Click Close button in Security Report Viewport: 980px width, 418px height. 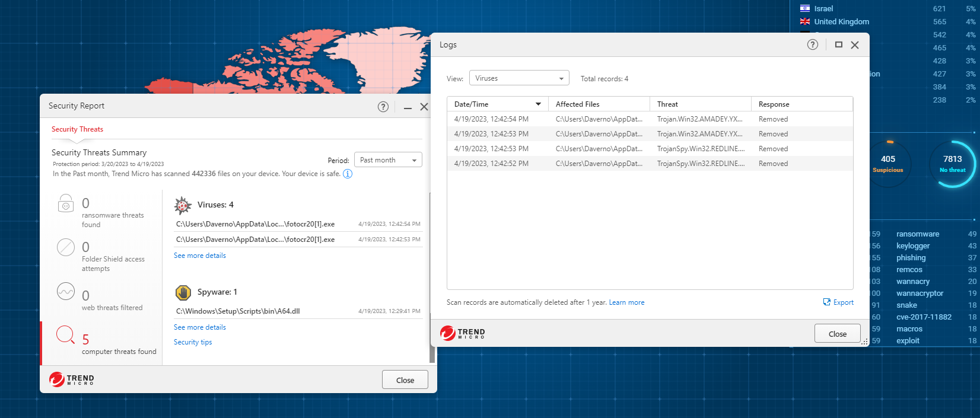tap(405, 380)
